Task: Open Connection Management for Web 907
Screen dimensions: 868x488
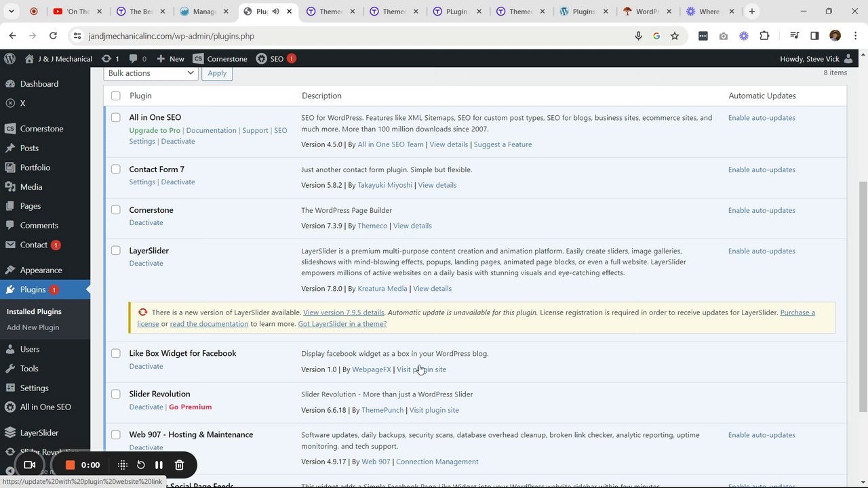Action: tap(437, 462)
